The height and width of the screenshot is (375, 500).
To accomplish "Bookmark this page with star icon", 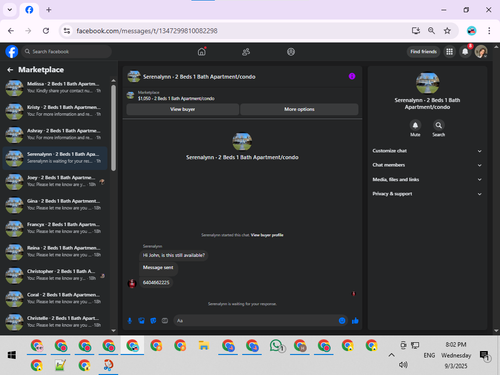I will tap(447, 31).
